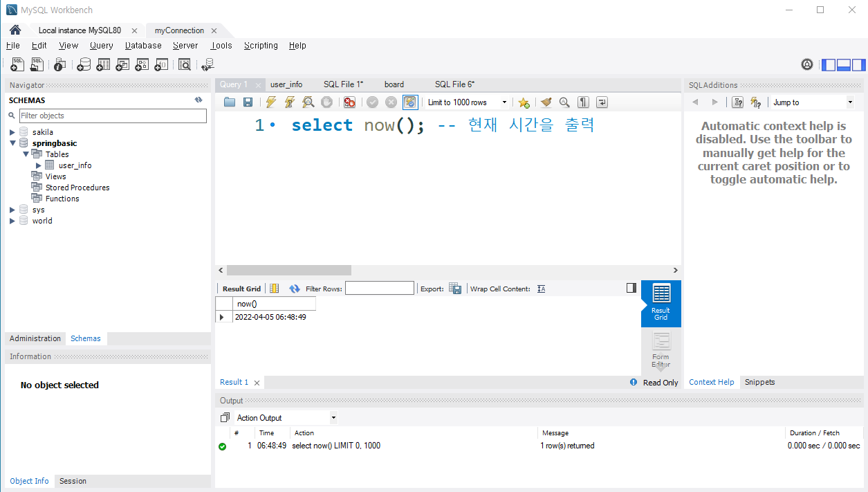Screen dimensions: 868x492
Task: Toggle invisible characters display
Action: tap(584, 102)
